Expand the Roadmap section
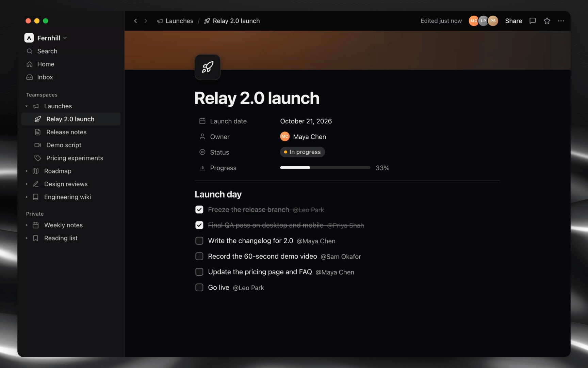 click(27, 171)
